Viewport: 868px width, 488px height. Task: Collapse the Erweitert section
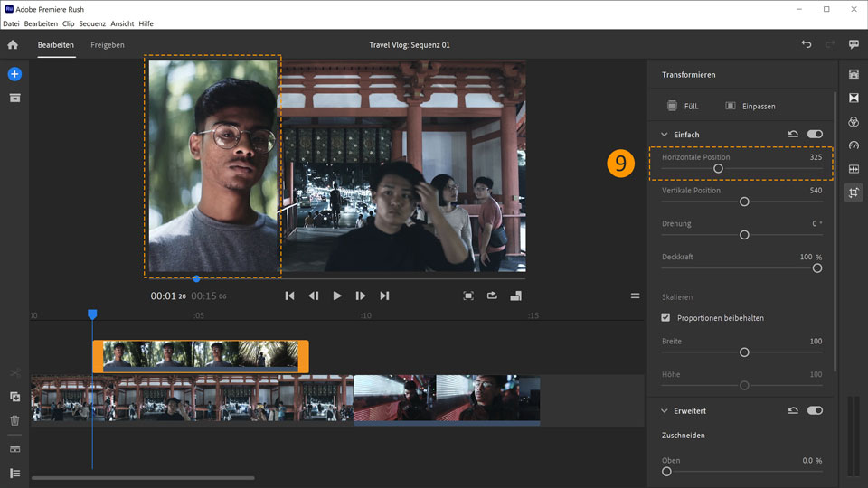pyautogui.click(x=665, y=411)
